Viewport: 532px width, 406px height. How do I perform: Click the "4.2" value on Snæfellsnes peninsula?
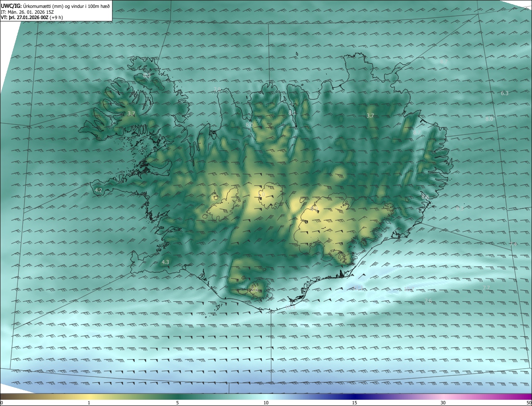click(x=99, y=190)
